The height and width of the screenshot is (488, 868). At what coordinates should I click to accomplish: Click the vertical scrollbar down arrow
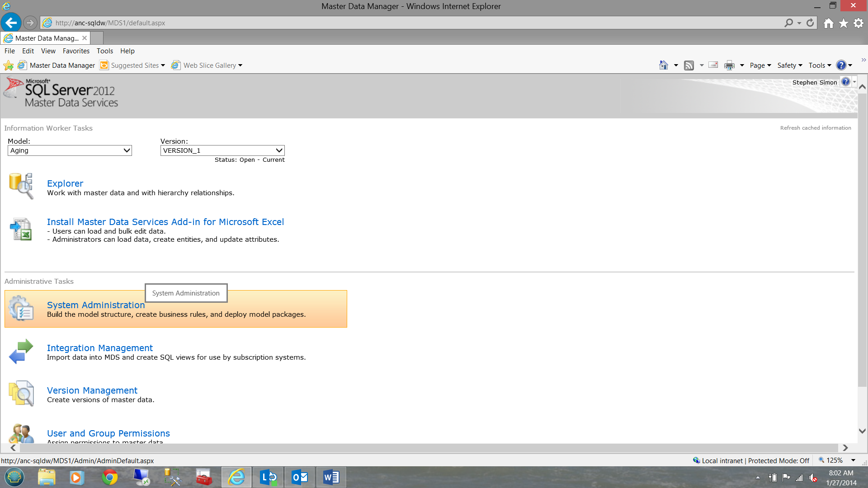(862, 431)
